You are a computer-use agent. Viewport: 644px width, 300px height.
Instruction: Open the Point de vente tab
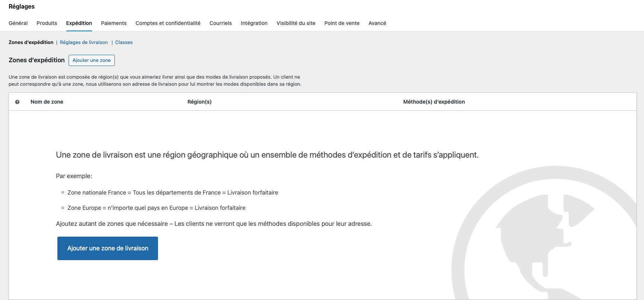tap(342, 23)
